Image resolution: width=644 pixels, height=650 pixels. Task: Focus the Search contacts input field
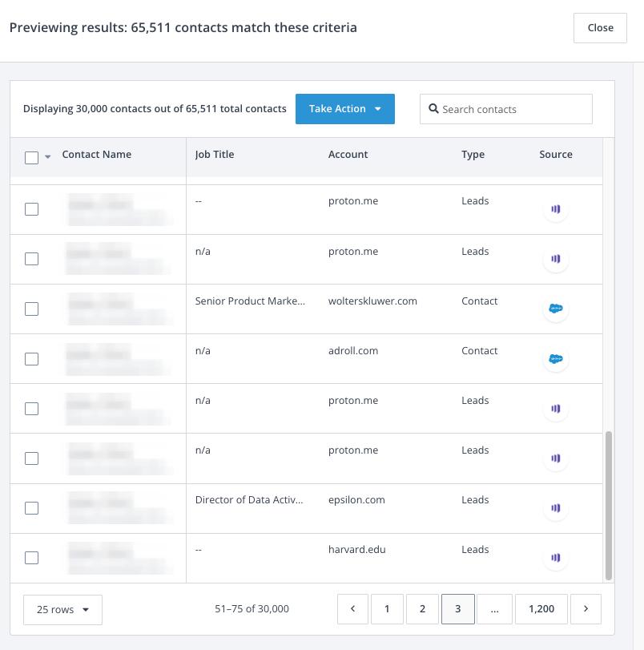[x=513, y=109]
